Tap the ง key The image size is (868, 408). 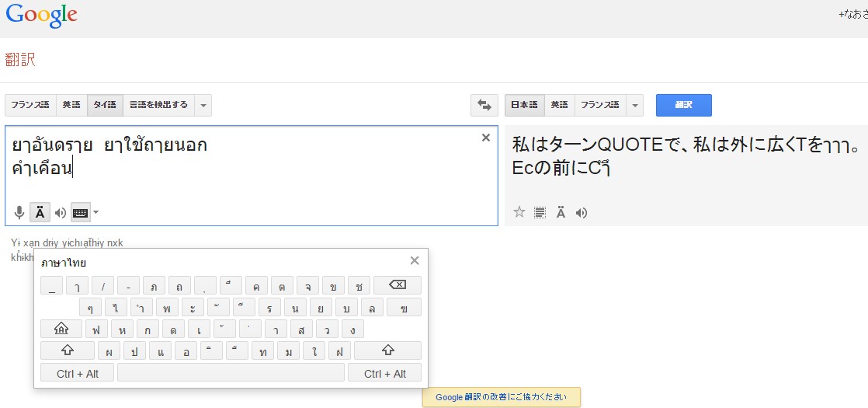(x=352, y=329)
